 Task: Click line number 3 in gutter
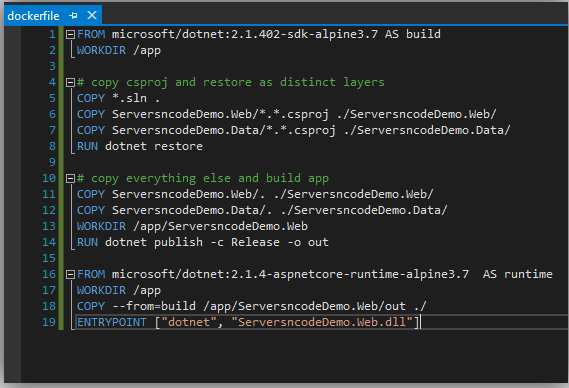(x=52, y=66)
